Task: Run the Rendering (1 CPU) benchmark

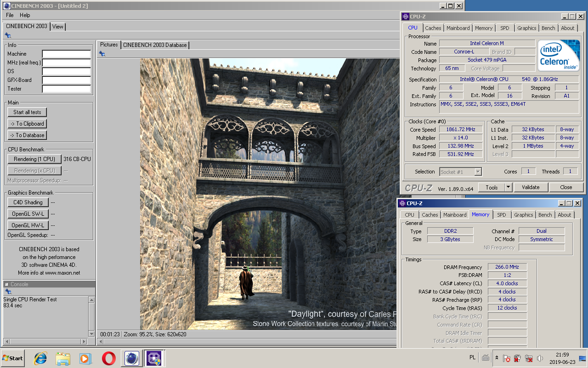Action: [x=34, y=159]
